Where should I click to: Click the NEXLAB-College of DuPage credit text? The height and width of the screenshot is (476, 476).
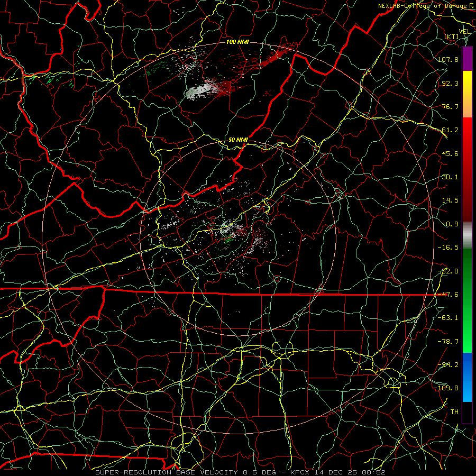[424, 6]
